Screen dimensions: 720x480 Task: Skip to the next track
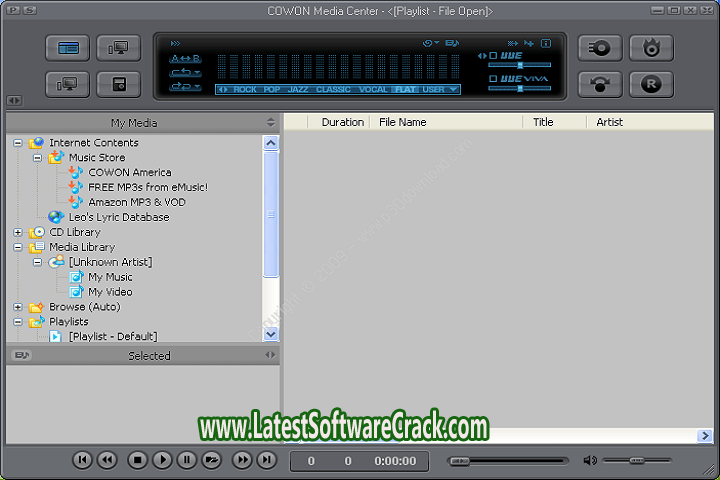[266, 460]
